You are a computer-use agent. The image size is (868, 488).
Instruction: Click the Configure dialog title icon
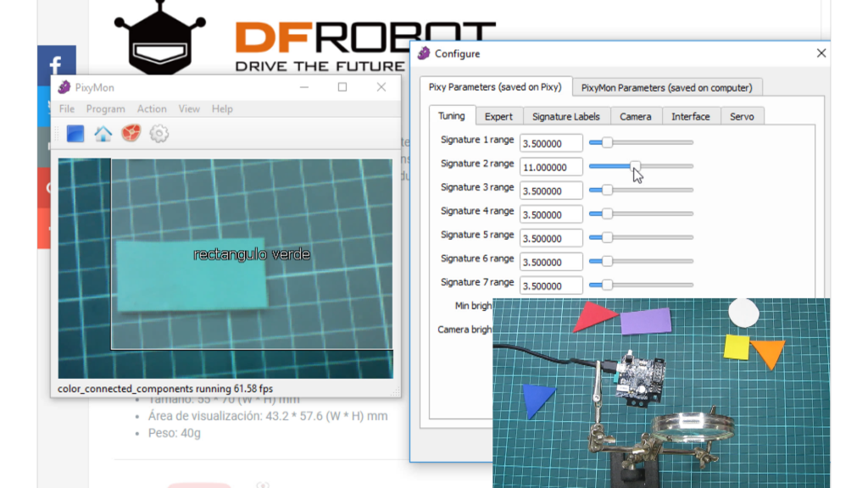pyautogui.click(x=424, y=53)
